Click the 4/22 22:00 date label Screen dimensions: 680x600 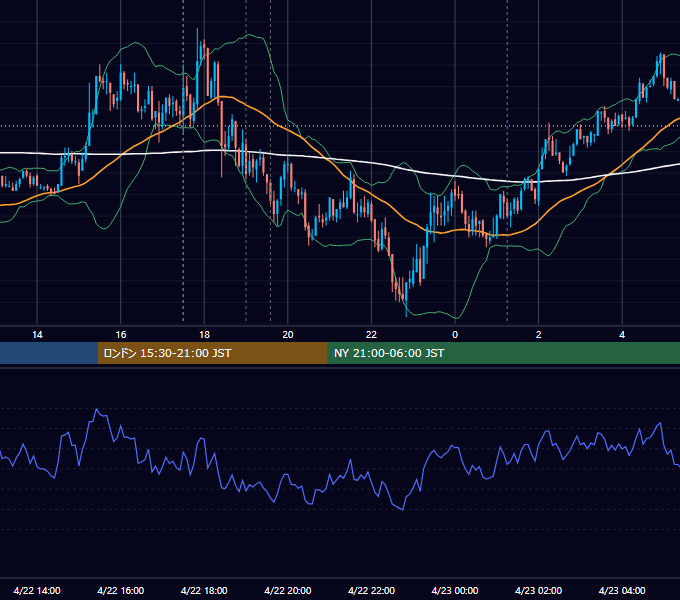point(371,590)
